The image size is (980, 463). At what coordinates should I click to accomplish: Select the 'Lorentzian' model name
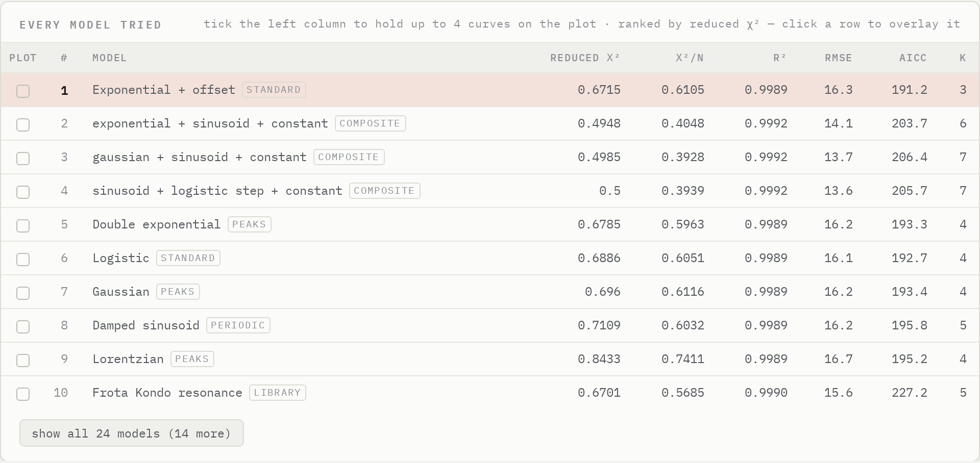tap(128, 359)
